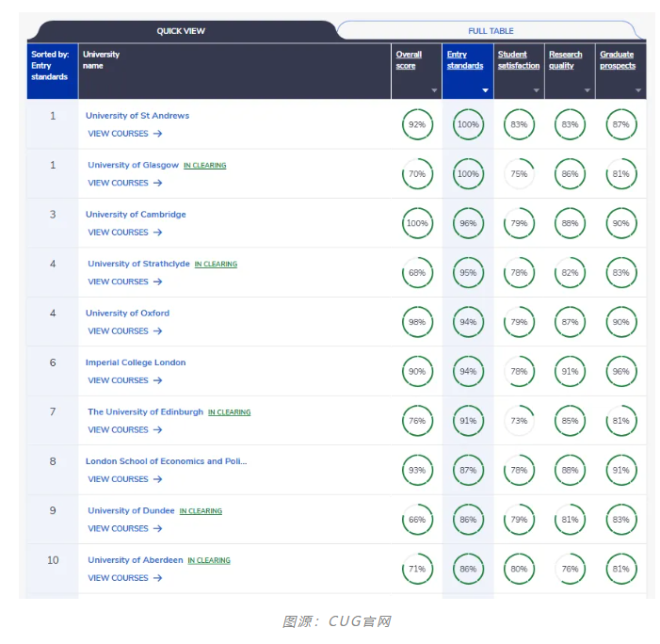This screenshot has height=644, width=660.
Task: Open University of St Andrews link
Action: 137,115
